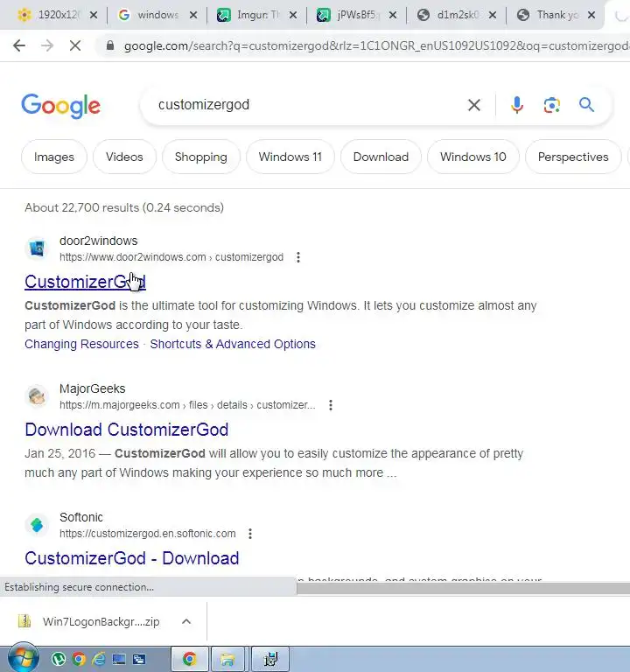Close the jPWsBf5 tab

[393, 15]
